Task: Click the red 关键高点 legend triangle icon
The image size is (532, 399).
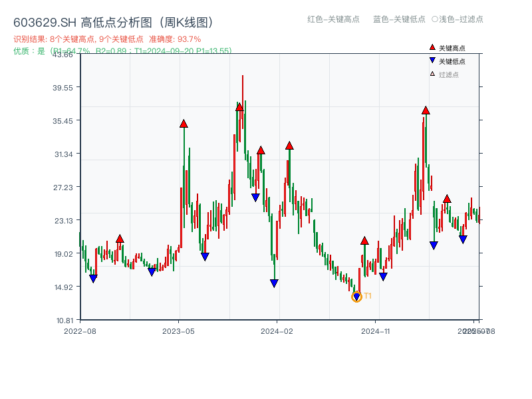Action: pyautogui.click(x=432, y=47)
